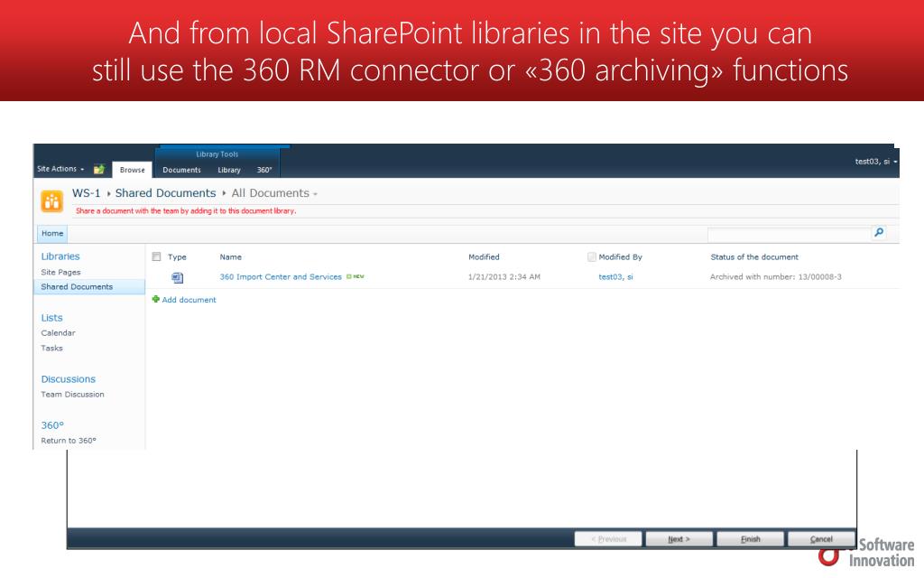The image size is (924, 578).
Task: Open the test03, si user menu
Action: tap(875, 161)
